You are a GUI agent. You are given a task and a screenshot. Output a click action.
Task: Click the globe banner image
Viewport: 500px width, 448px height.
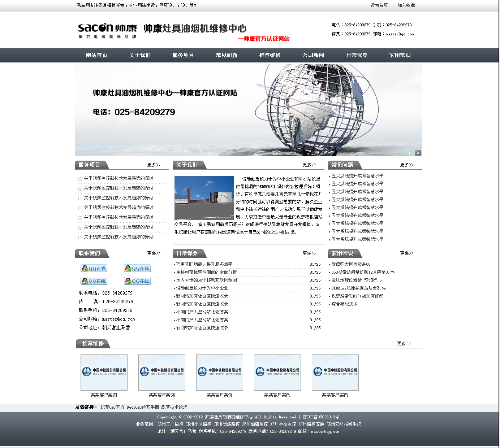(x=249, y=110)
